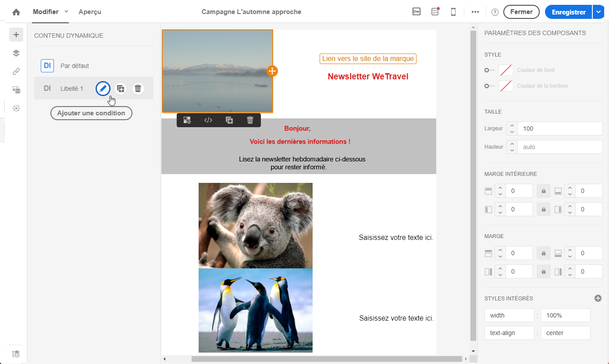Click the orange move handle on the lake image
The width and height of the screenshot is (609, 364).
click(x=272, y=71)
